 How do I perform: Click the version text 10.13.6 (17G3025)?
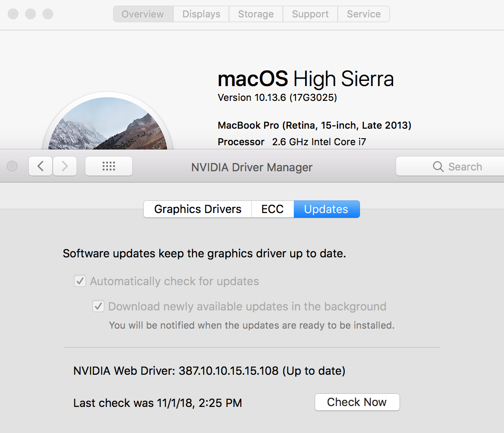277,97
